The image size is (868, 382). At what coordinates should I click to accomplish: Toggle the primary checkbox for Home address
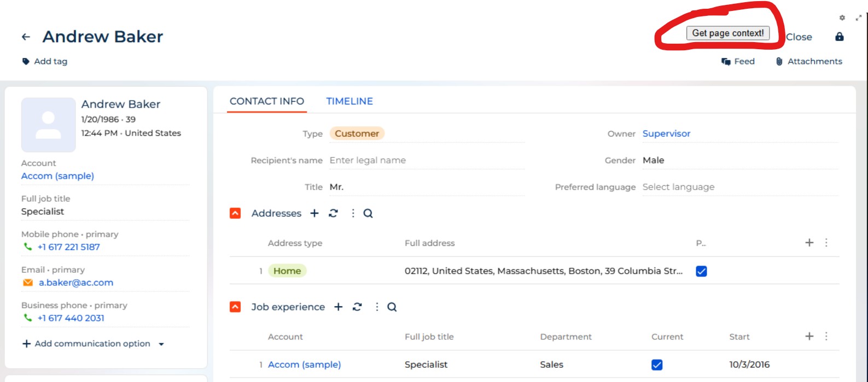701,271
